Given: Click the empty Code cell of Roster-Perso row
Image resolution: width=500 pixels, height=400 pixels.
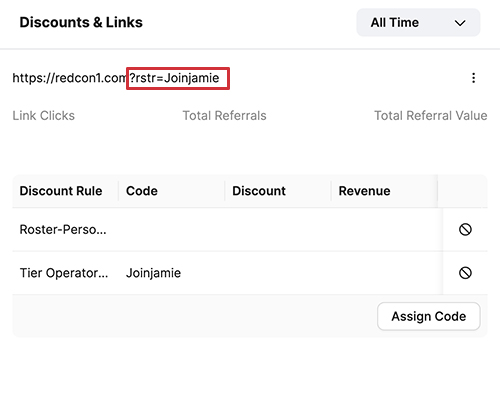Looking at the screenshot, I should [172, 229].
